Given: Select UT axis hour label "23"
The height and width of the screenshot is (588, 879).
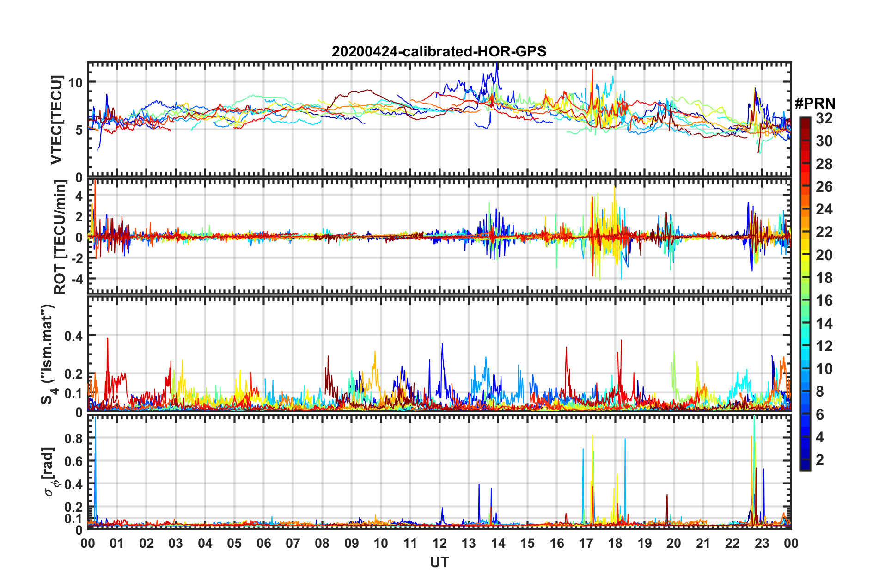Looking at the screenshot, I should coord(762,543).
